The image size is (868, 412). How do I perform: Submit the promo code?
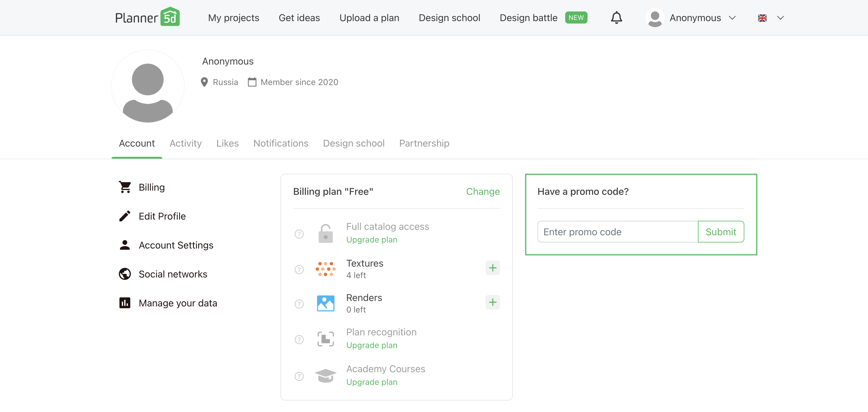[721, 232]
